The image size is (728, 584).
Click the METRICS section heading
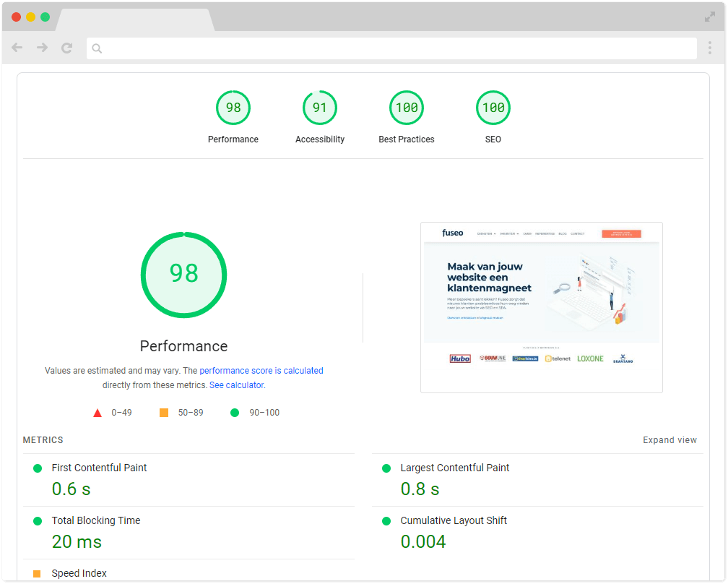pos(43,440)
